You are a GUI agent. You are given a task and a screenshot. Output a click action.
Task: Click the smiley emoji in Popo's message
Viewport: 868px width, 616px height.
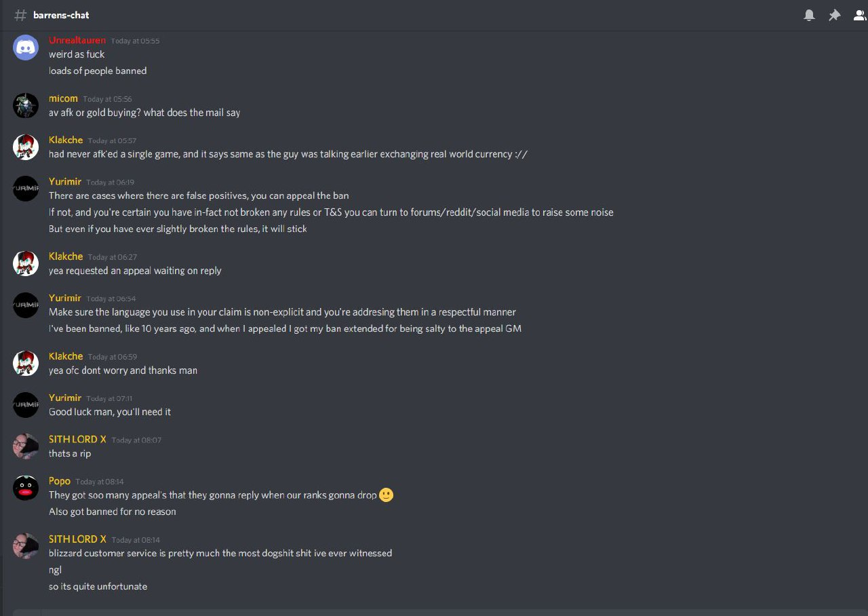click(x=386, y=495)
